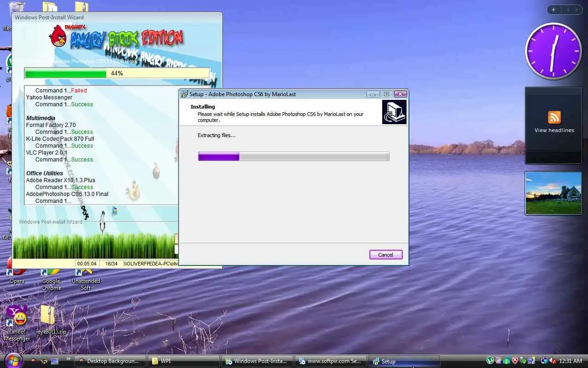
Task: Click the green 44% progress bar in Post-Install Wizard
Action: pyautogui.click(x=117, y=74)
